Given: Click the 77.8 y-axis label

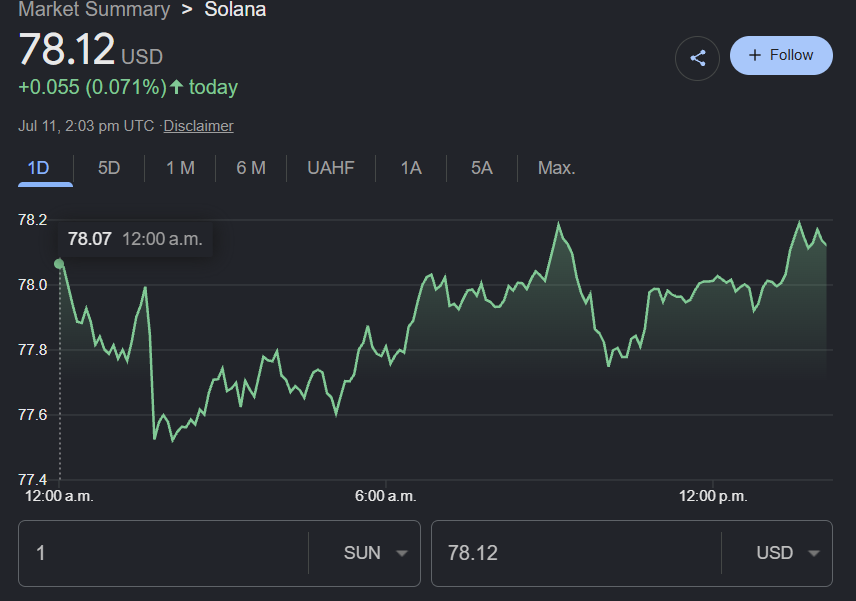Looking at the screenshot, I should [33, 350].
